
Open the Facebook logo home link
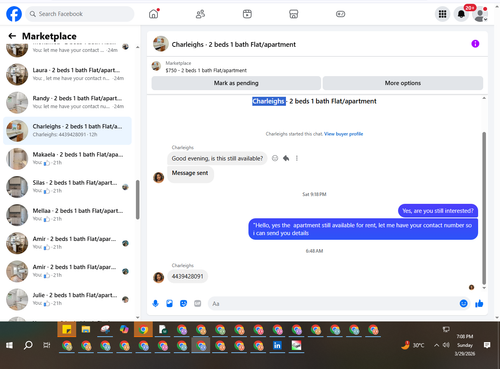coord(14,14)
